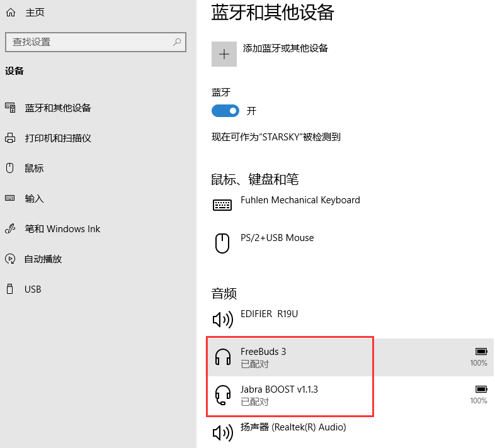Select EDIFIER R19U audio device

pos(270,314)
